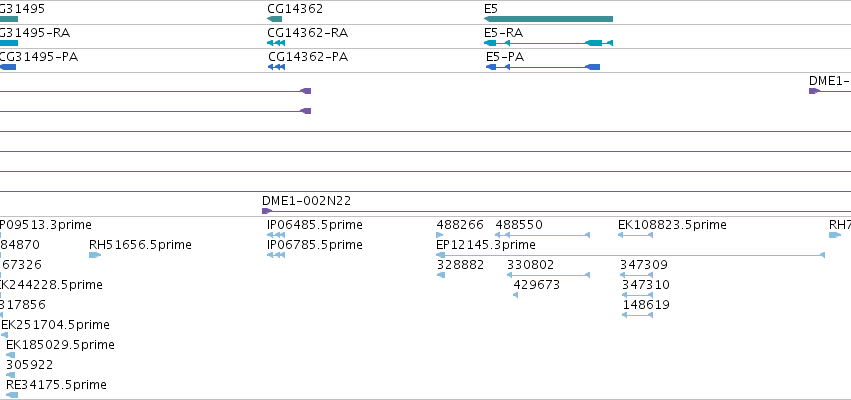Image resolution: width=851 pixels, height=400 pixels.
Task: Select the E5-PA protein glyph
Action: coord(543,67)
